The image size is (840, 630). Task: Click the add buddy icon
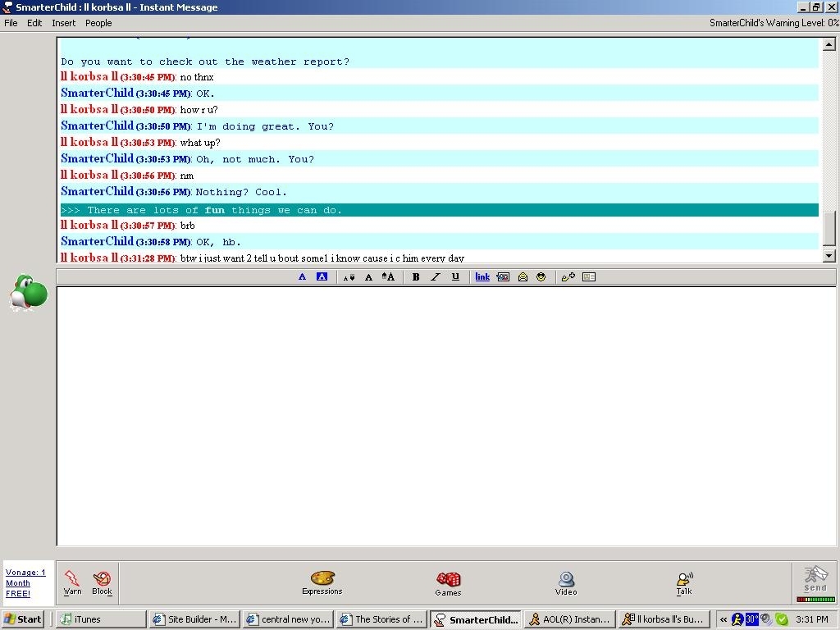(568, 277)
